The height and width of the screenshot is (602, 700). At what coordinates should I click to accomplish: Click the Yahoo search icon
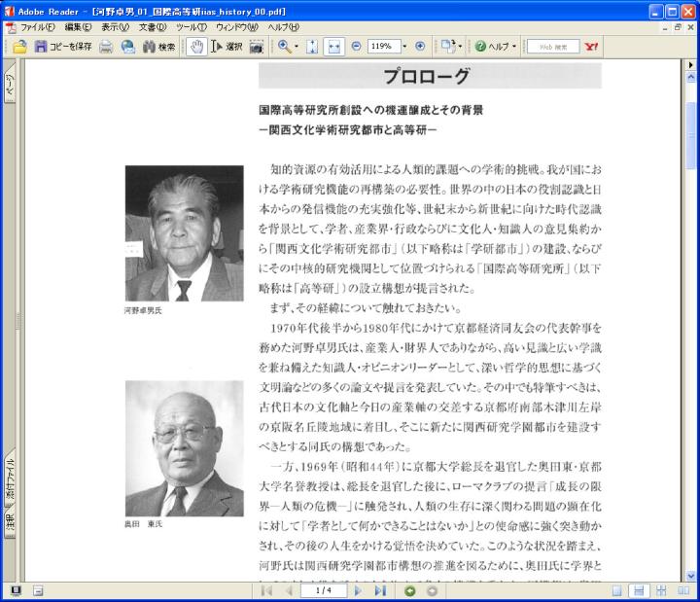click(590, 47)
